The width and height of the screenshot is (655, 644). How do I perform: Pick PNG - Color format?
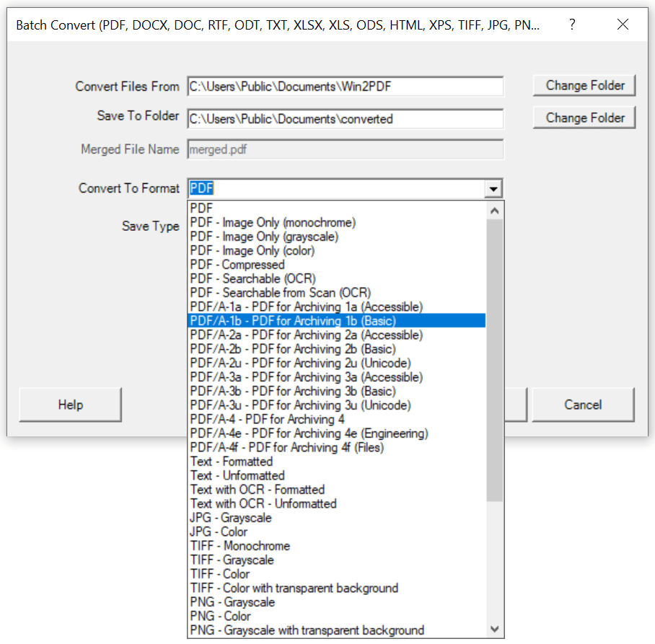tap(337, 616)
